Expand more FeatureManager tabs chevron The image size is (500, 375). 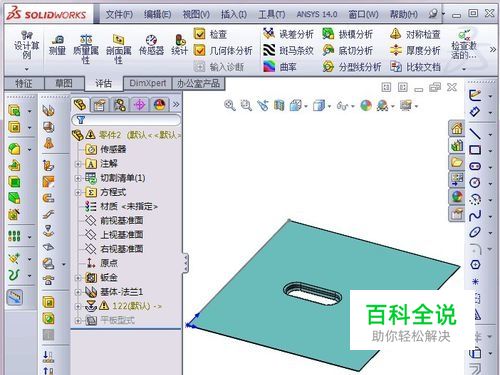click(x=176, y=105)
